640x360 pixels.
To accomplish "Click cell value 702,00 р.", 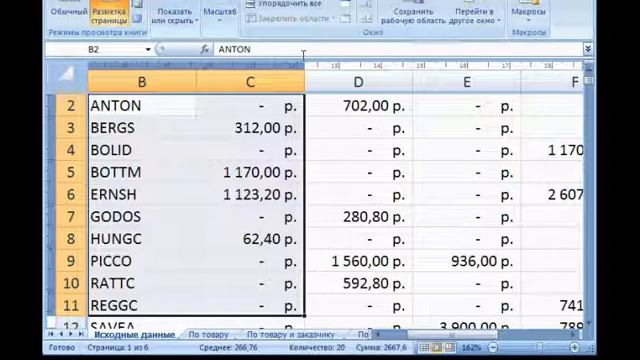I will point(359,106).
